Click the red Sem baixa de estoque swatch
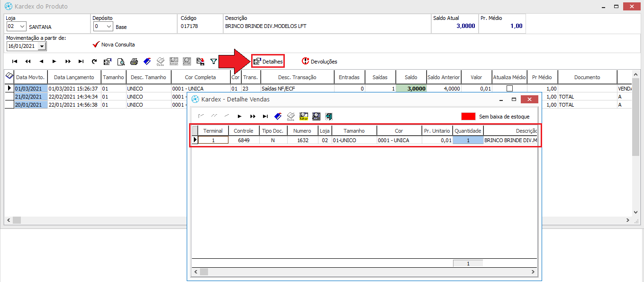Viewport: 644px width, 282px height. (468, 116)
